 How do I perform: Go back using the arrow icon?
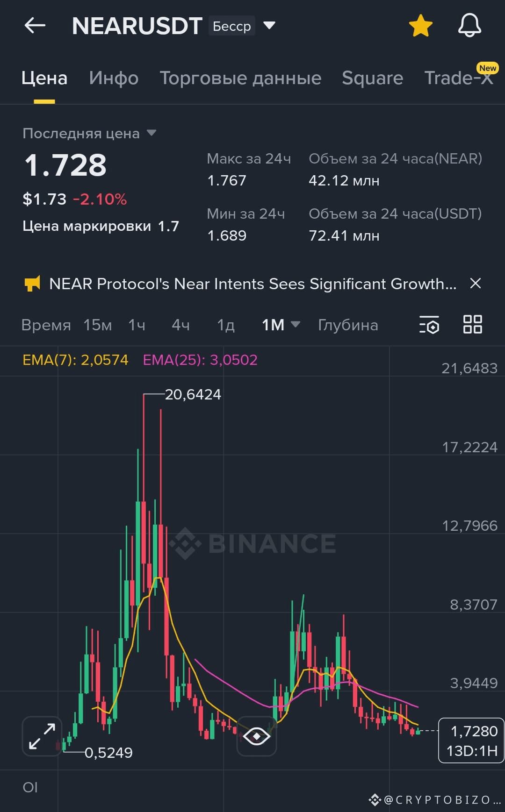[35, 25]
